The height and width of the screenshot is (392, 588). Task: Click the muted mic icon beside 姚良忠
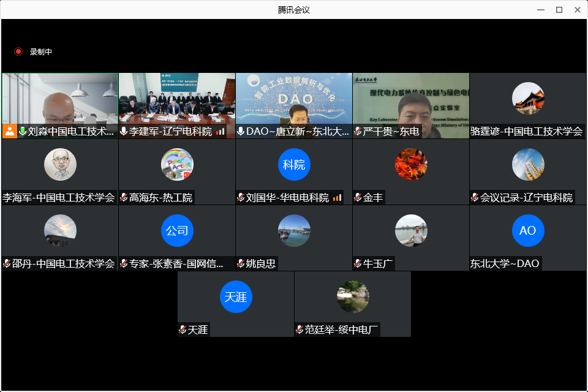[241, 264]
